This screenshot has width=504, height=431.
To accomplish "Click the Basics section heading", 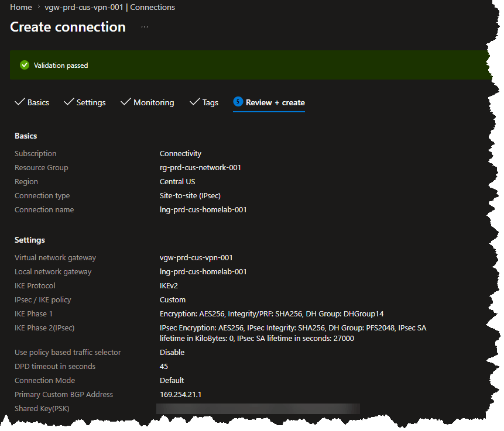I will [x=26, y=136].
